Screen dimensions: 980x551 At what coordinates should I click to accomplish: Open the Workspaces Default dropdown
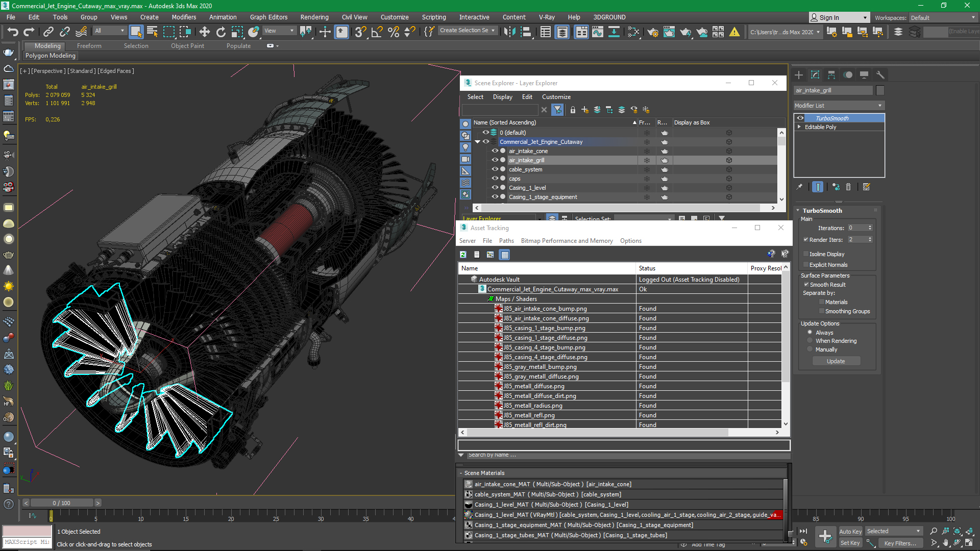click(x=942, y=17)
